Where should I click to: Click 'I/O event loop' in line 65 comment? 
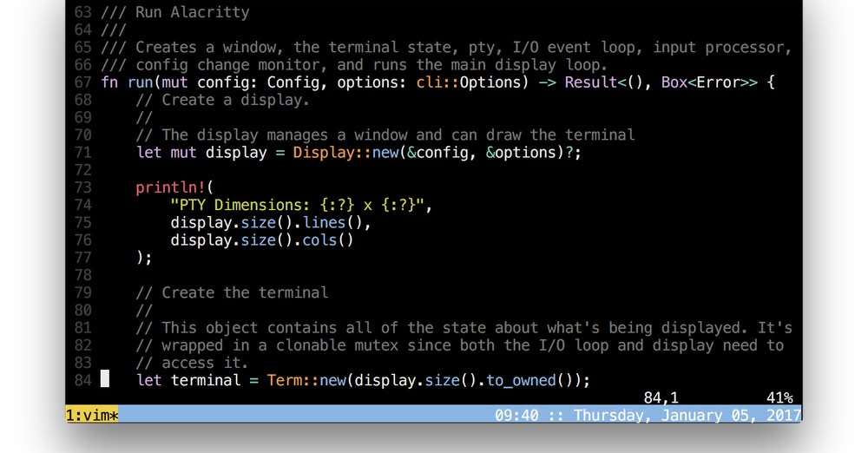pos(577,48)
